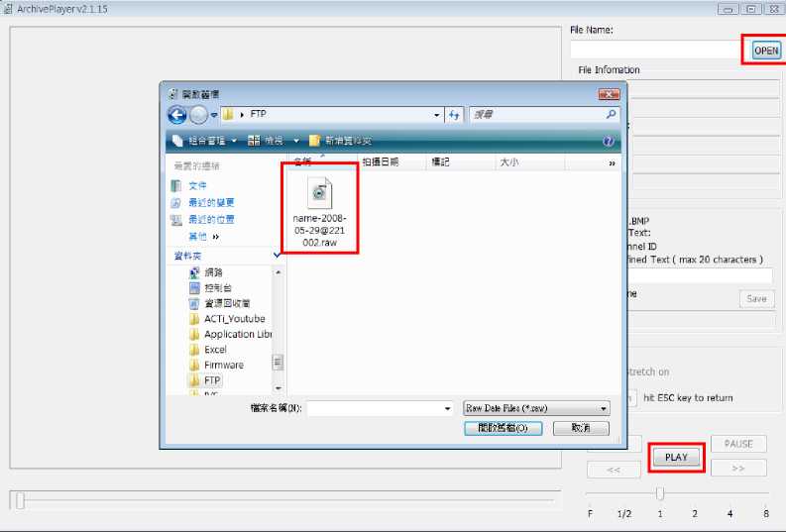Click the OPEN button beside File Name
786x532 pixels.
coord(766,51)
